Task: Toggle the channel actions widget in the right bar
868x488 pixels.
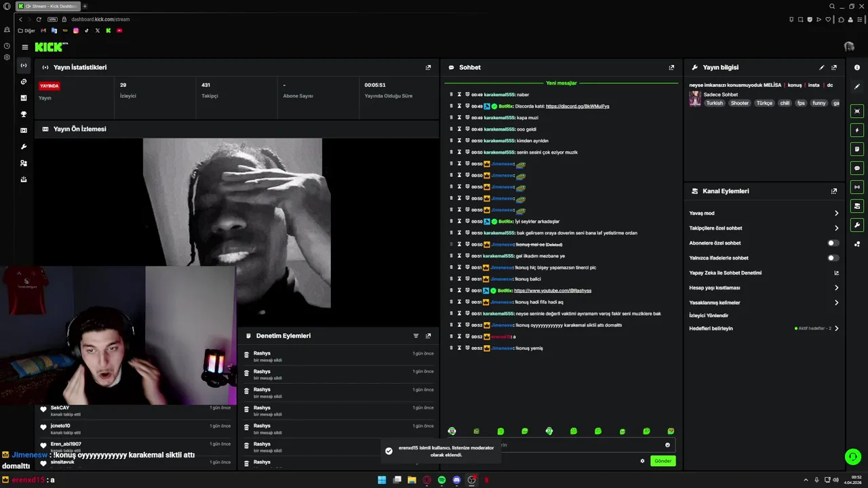Action: [x=857, y=206]
